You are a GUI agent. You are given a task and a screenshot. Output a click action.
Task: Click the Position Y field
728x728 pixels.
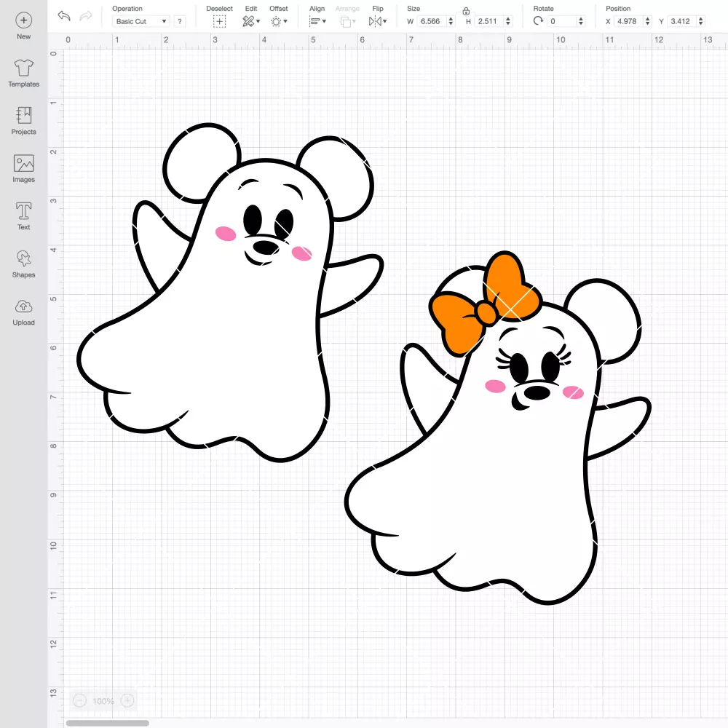(681, 21)
